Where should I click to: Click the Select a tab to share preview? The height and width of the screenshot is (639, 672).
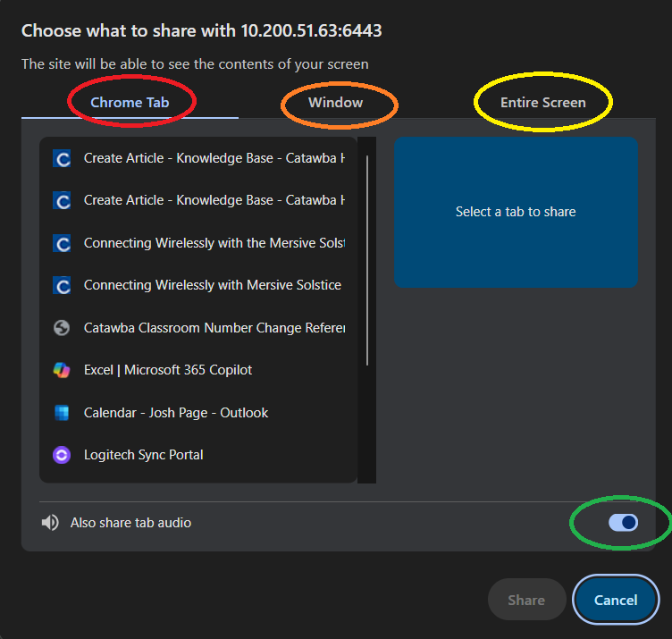pyautogui.click(x=516, y=212)
